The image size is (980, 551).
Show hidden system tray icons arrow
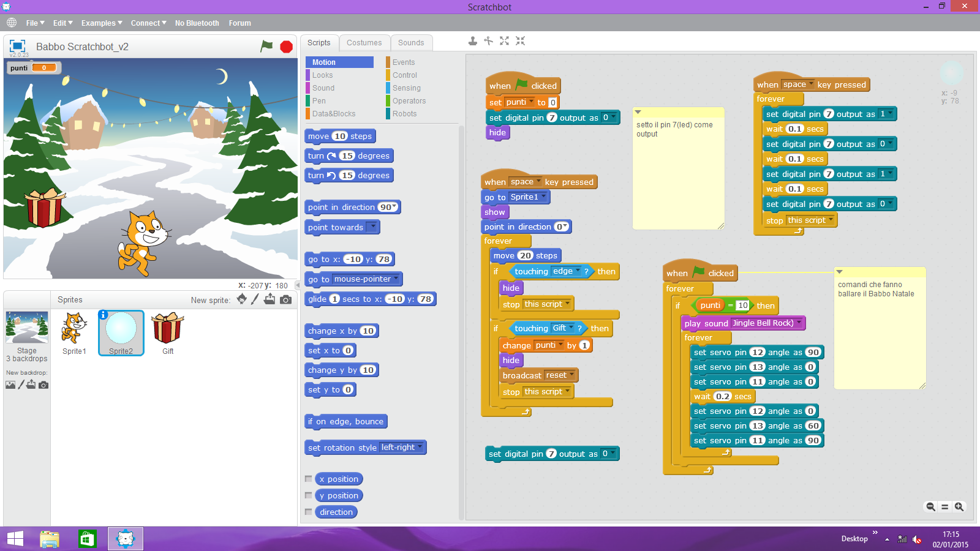(x=887, y=539)
